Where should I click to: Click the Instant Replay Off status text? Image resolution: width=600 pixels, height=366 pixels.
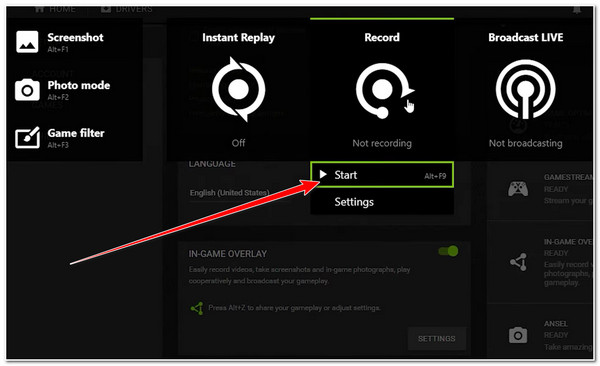pos(238,143)
